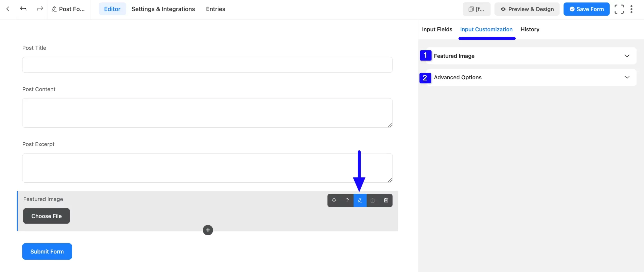Click the Post Content resize grip
The height and width of the screenshot is (272, 644).
(x=390, y=125)
